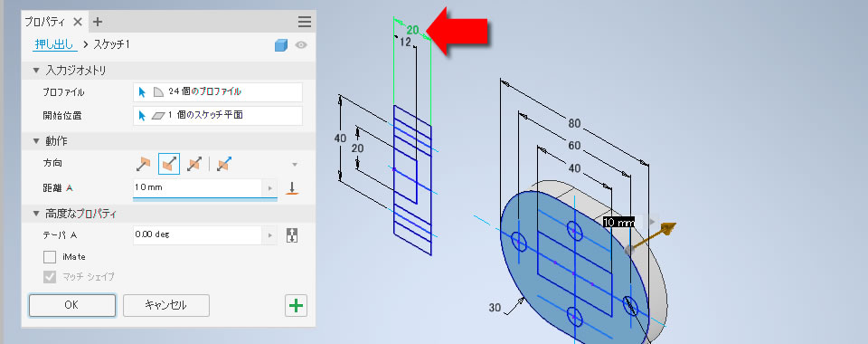This screenshot has width=868, height=344.
Task: Select the default extrude direction icon
Action: [x=143, y=164]
